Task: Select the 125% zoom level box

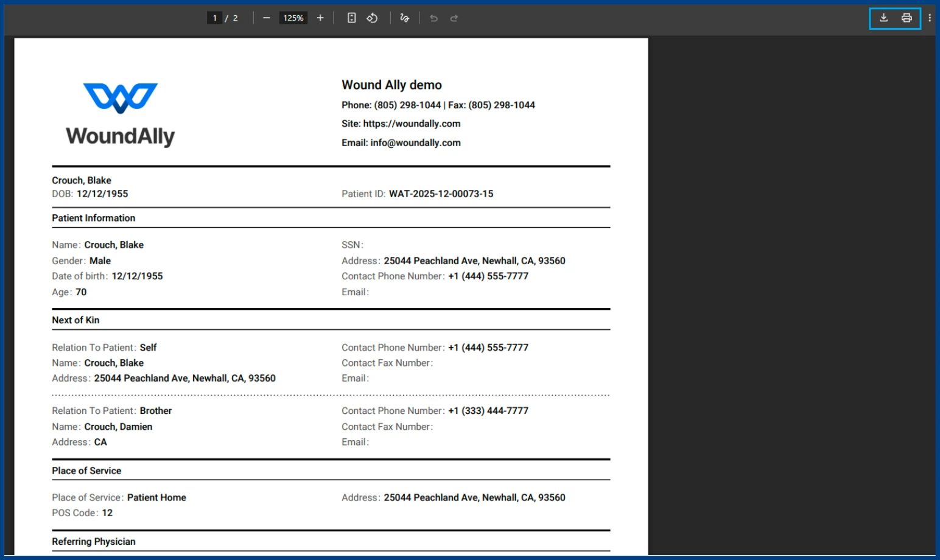Action: tap(293, 18)
